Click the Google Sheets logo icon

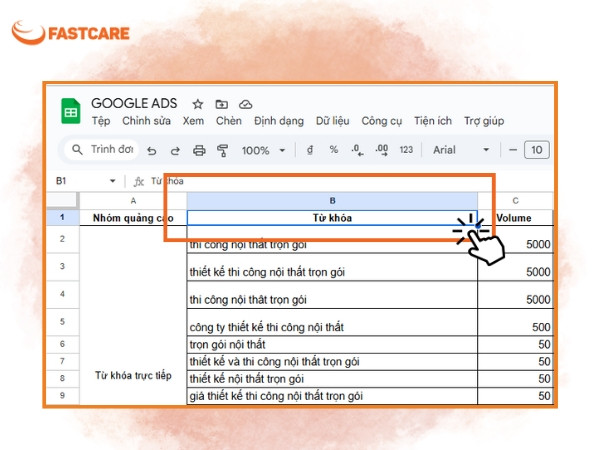click(71, 111)
